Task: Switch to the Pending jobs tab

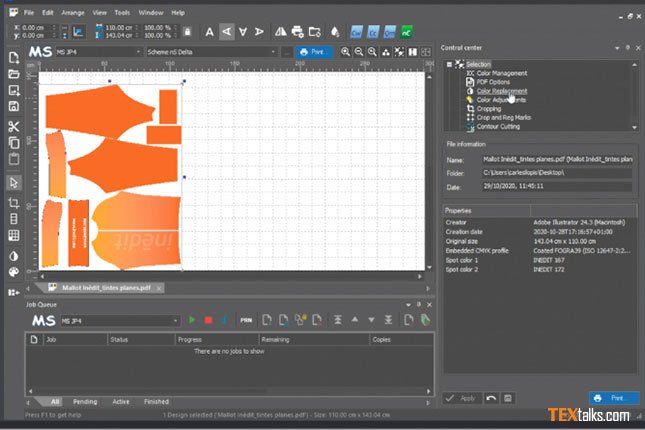Action: click(84, 402)
